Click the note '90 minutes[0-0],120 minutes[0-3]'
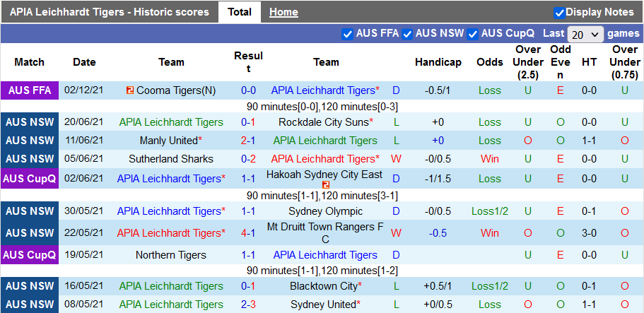 322,107
